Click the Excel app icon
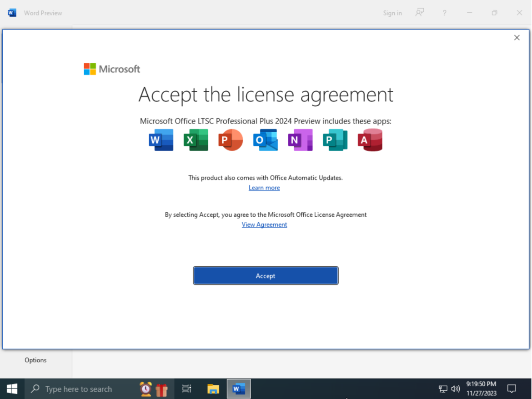Screen dimensions: 532x399 (196, 140)
